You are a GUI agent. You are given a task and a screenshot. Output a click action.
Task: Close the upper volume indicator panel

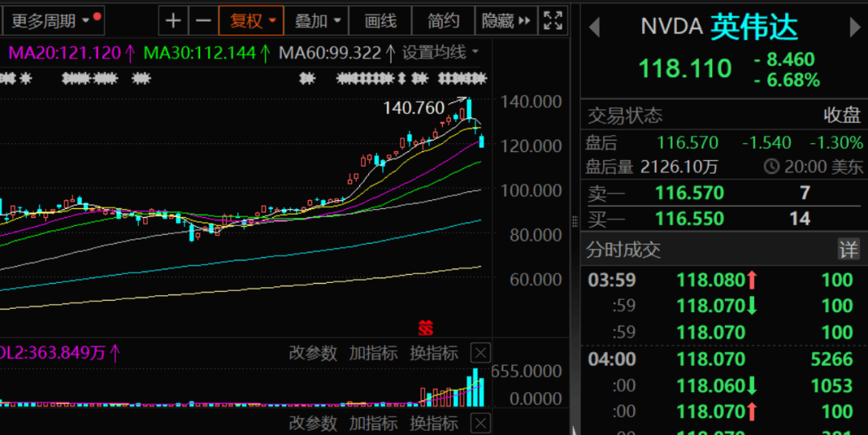480,353
